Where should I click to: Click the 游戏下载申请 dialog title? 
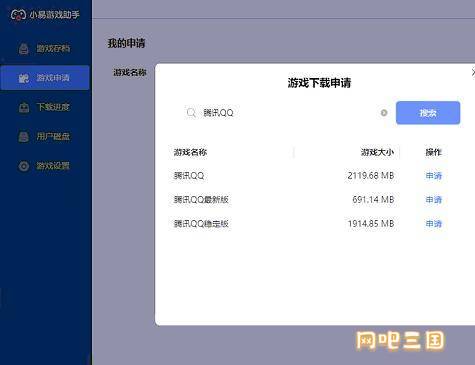click(x=319, y=83)
